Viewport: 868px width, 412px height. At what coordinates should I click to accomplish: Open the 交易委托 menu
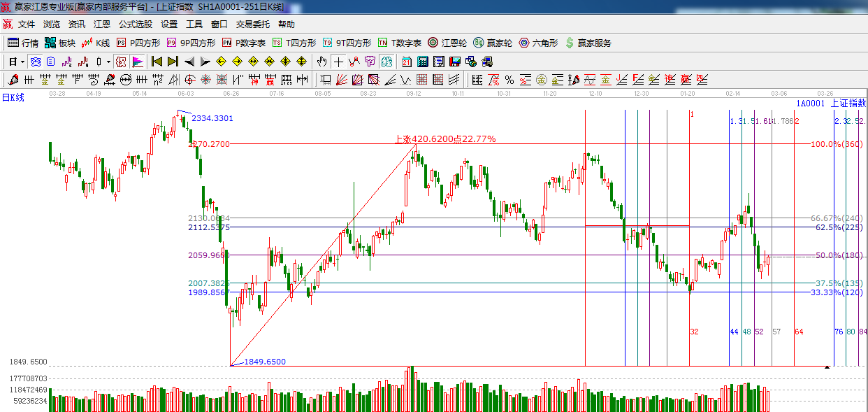[x=252, y=24]
